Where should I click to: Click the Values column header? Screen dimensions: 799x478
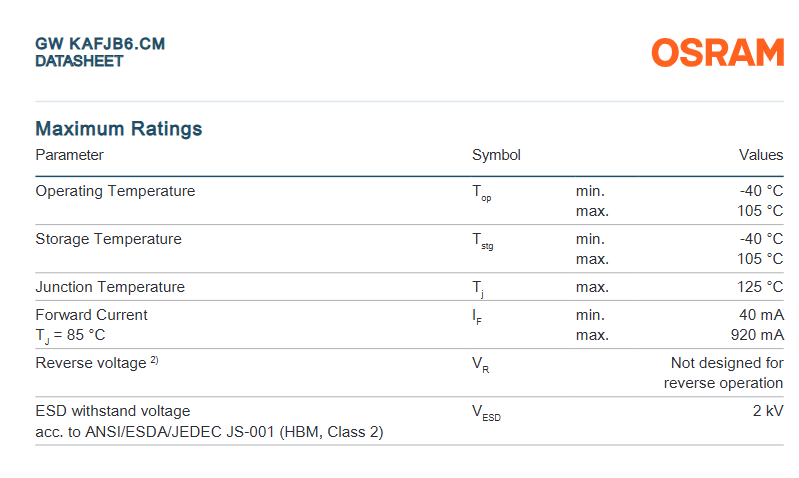(x=761, y=155)
